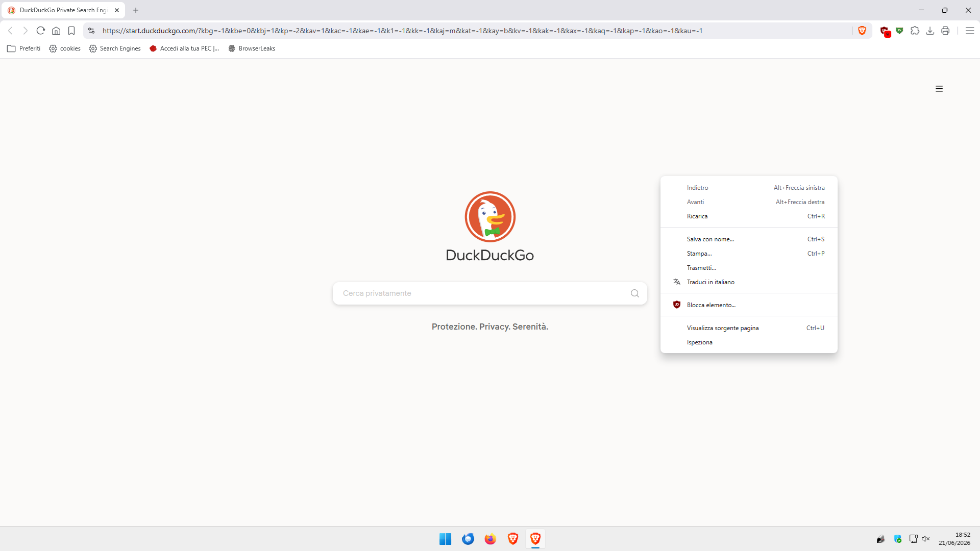
Task: Open the uBlock Origin extension icon
Action: (x=885, y=31)
